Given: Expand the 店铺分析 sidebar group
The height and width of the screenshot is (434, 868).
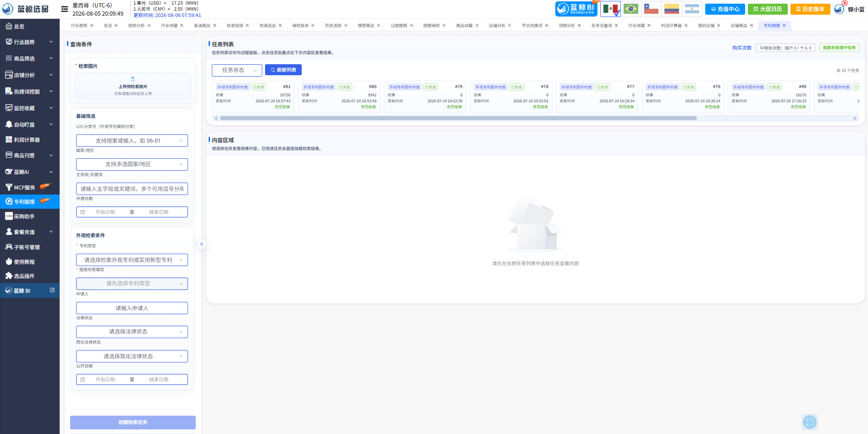Looking at the screenshot, I should pyautogui.click(x=30, y=75).
